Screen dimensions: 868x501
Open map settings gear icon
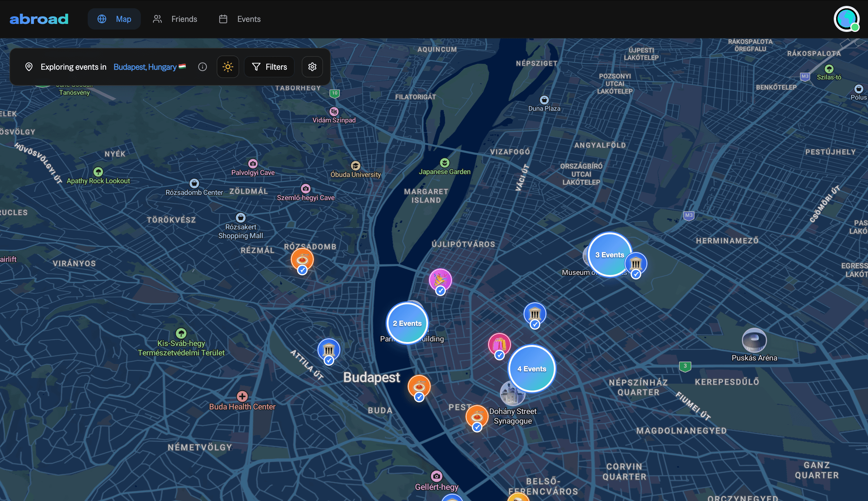point(312,67)
